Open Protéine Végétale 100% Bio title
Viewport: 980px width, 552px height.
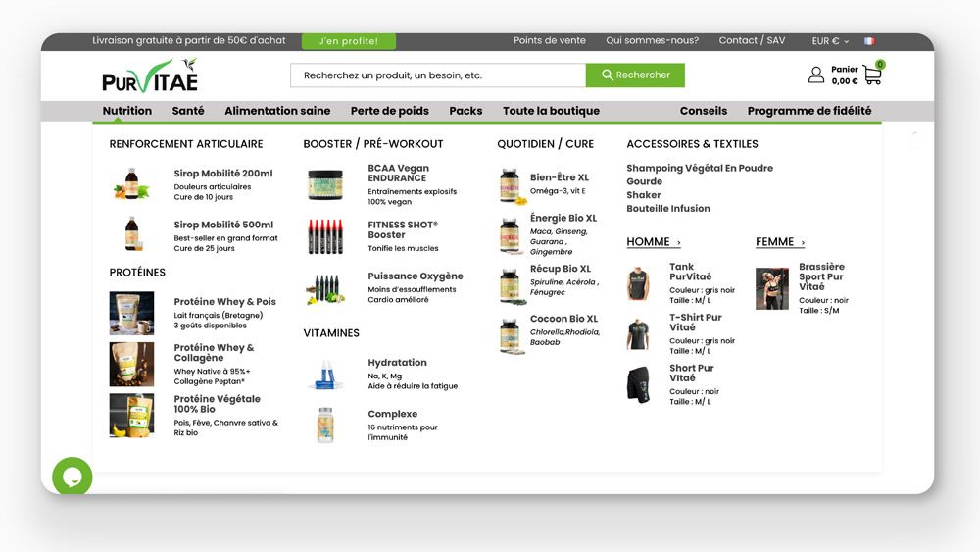[217, 404]
